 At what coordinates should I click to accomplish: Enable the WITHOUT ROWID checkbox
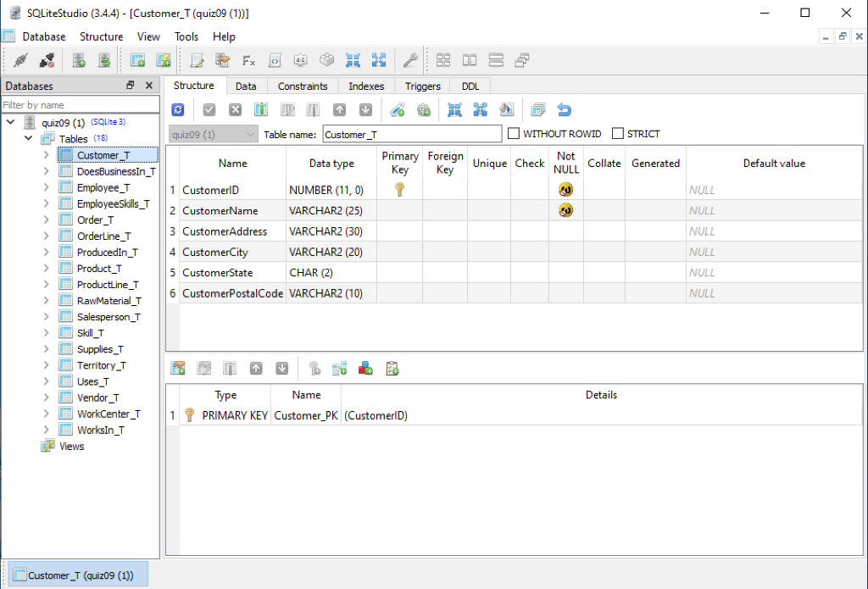[513, 133]
